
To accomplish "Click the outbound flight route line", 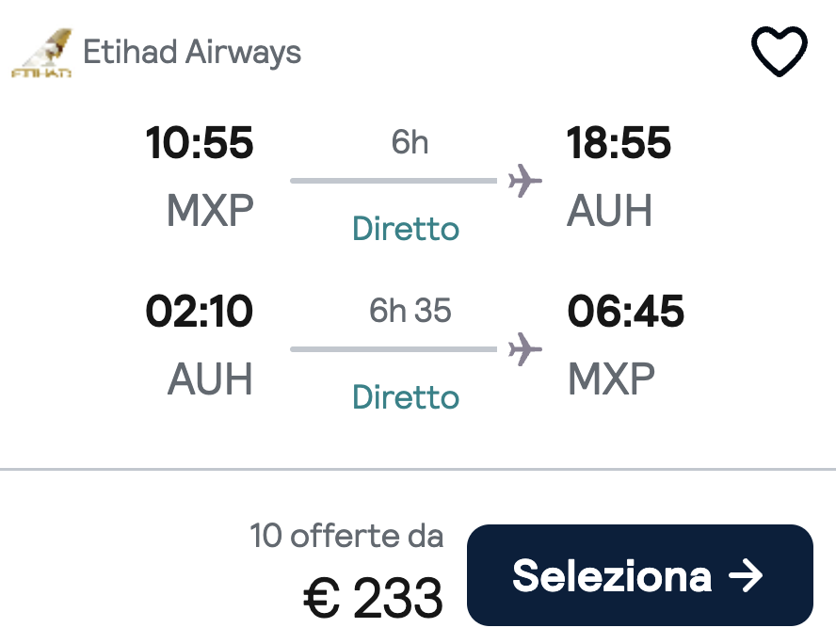I will 394,181.
